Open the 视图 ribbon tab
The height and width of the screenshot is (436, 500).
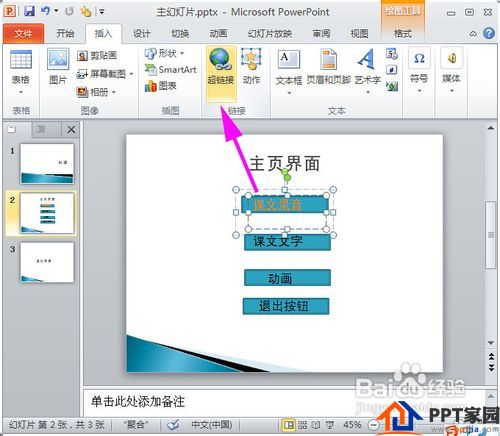coord(359,33)
